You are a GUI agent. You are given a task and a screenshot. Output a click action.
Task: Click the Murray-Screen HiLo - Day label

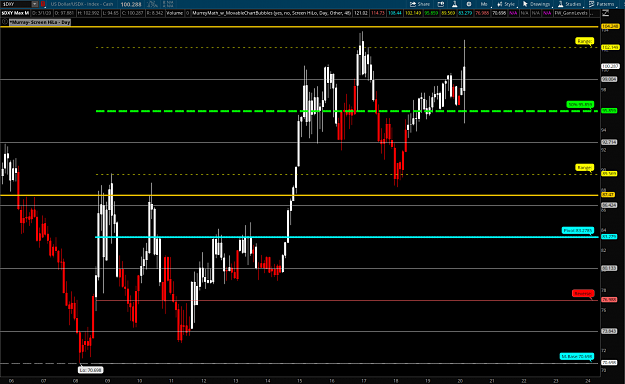pyautogui.click(x=40, y=22)
